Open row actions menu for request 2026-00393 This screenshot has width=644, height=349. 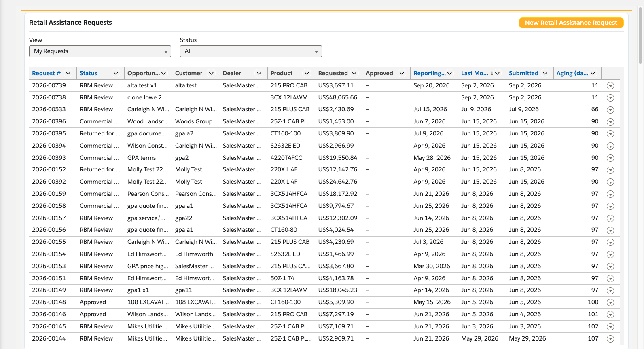610,158
